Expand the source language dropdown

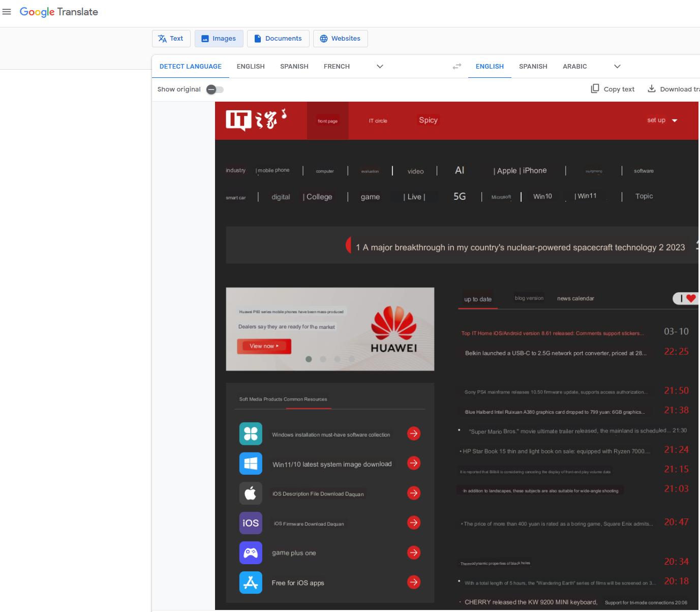[x=380, y=66]
